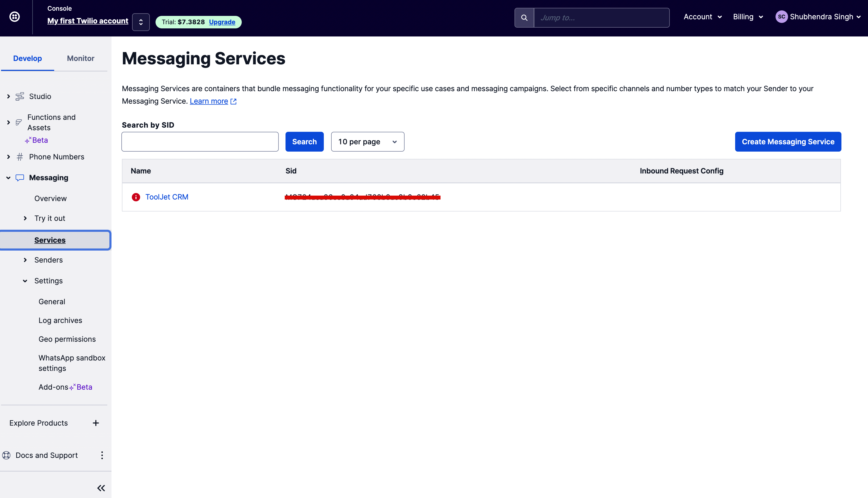868x498 pixels.
Task: Click the Create Messaging Service button
Action: pos(788,141)
